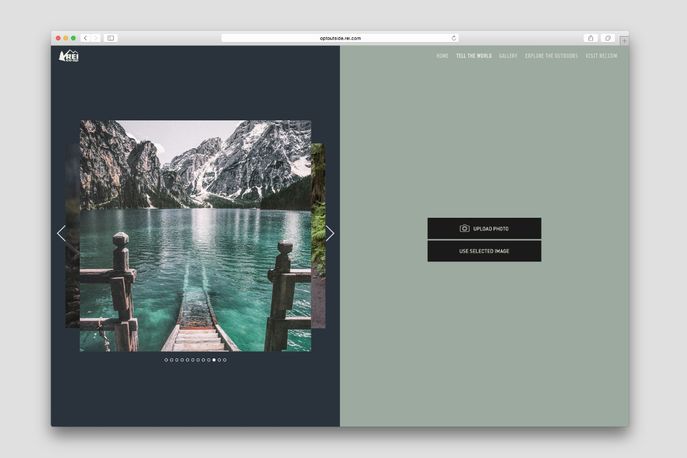
Task: Click the optoutside.rei.com address bar
Action: 340,38
